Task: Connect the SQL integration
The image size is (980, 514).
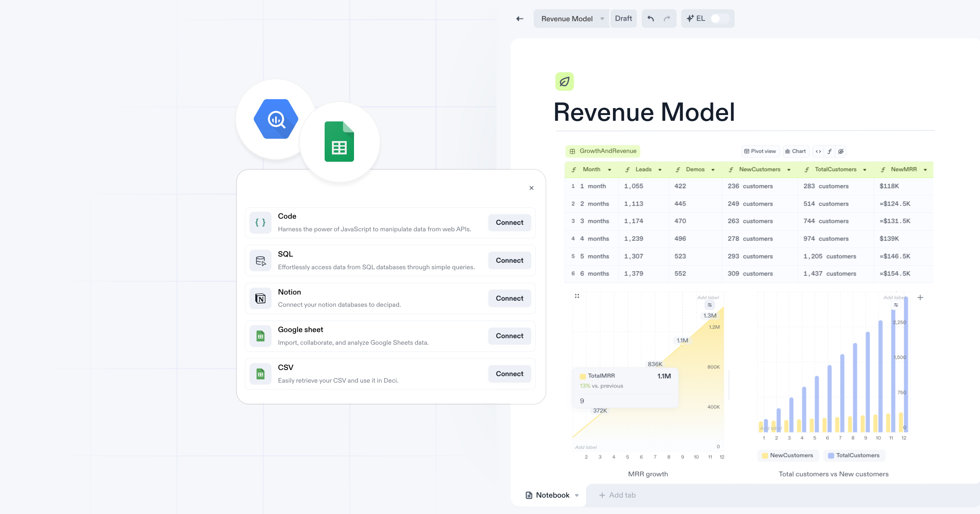Action: coord(510,261)
